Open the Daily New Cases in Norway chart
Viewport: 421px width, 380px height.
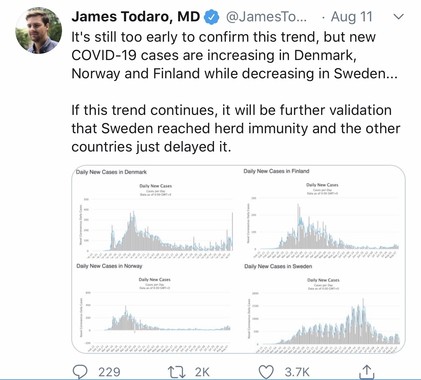[x=155, y=307]
